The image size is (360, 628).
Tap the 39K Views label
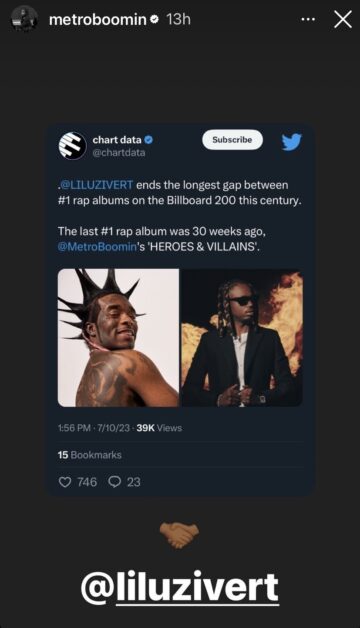(159, 428)
